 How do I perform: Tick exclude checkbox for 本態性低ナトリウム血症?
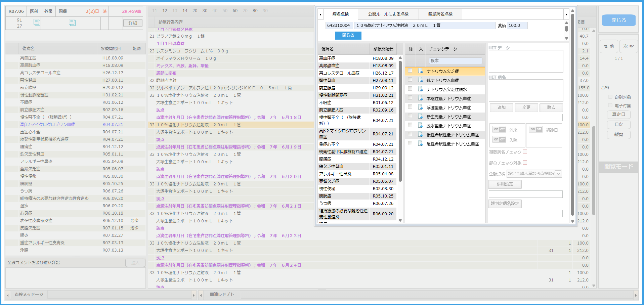tap(410, 98)
